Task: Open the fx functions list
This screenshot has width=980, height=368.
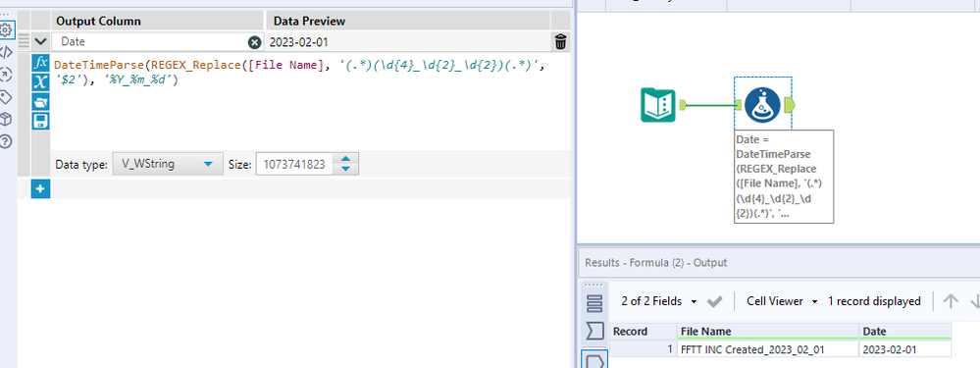Action: tap(40, 63)
